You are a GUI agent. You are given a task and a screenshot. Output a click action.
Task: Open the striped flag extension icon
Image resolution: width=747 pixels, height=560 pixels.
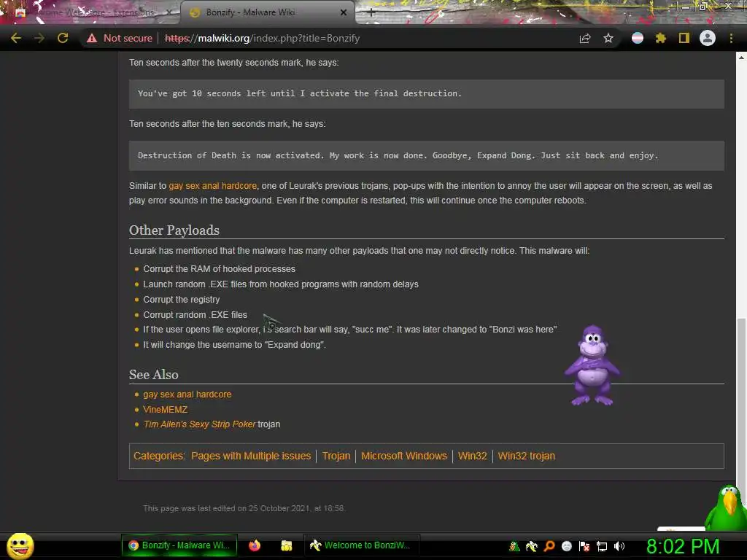(x=638, y=38)
